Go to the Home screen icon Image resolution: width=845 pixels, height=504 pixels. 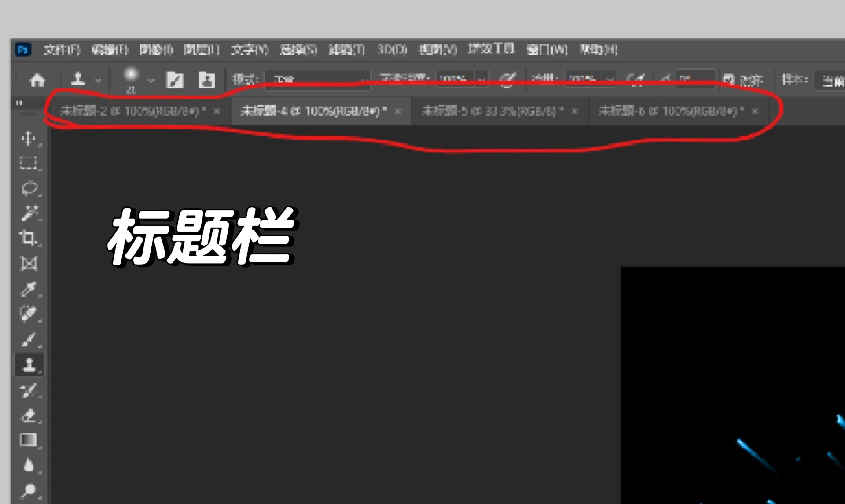(37, 80)
